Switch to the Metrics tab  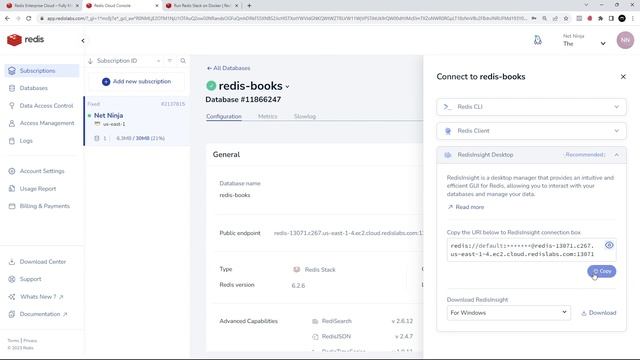tap(267, 116)
